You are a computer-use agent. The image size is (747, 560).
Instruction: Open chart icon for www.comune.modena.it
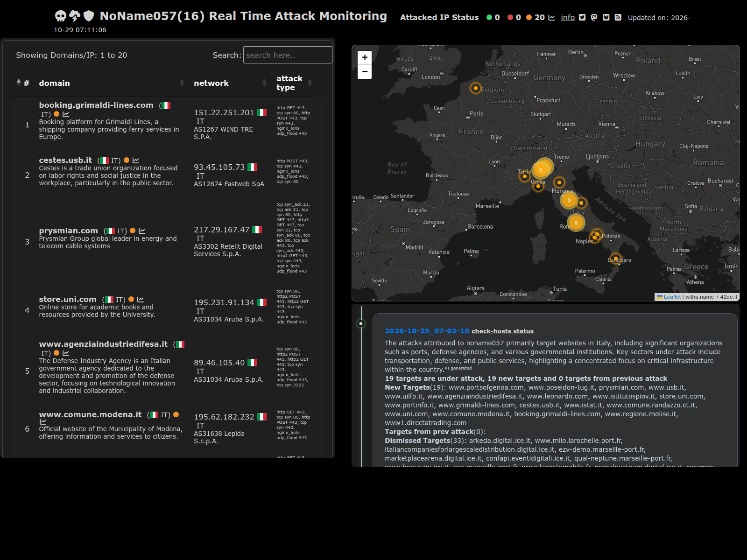pos(43,422)
